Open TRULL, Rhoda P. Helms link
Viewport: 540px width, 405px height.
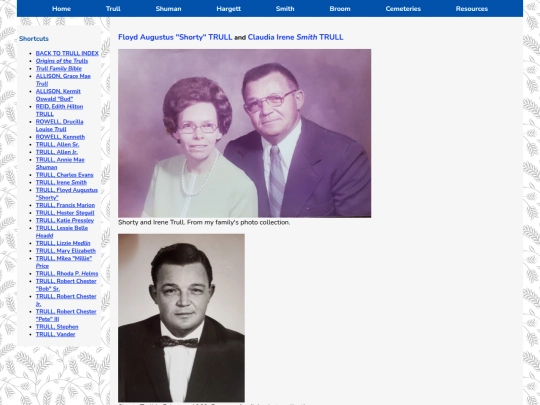coord(67,273)
